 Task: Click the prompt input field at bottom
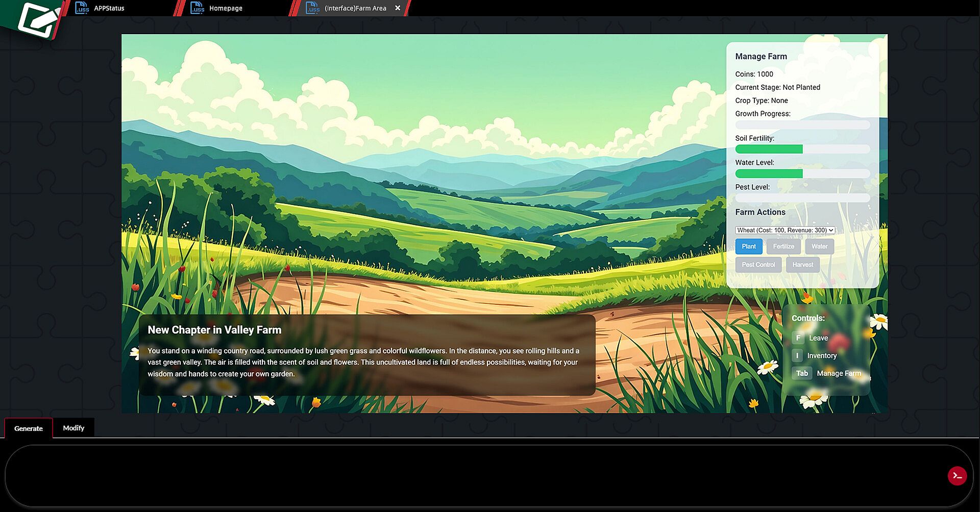tap(475, 476)
